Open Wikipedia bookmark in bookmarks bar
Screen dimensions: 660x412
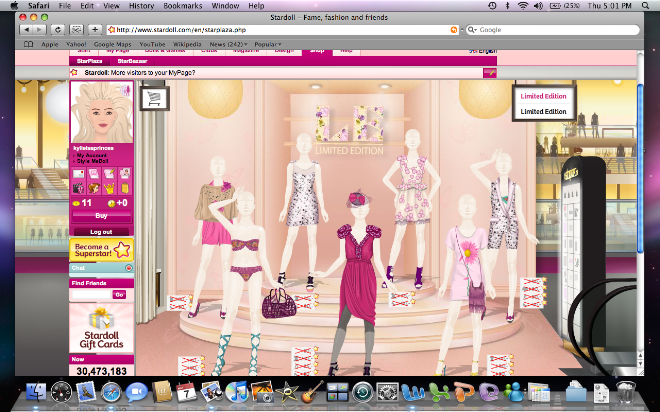(187, 44)
